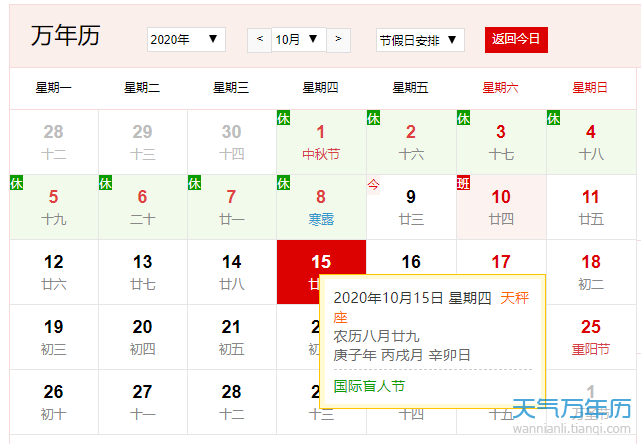Select October 28 十二 date cell in last row
The image size is (641, 444).
(x=232, y=402)
